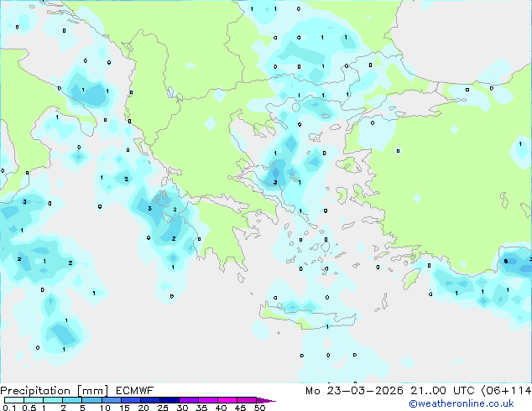Click the '50' legend scale label
532x411 pixels.
(259, 408)
